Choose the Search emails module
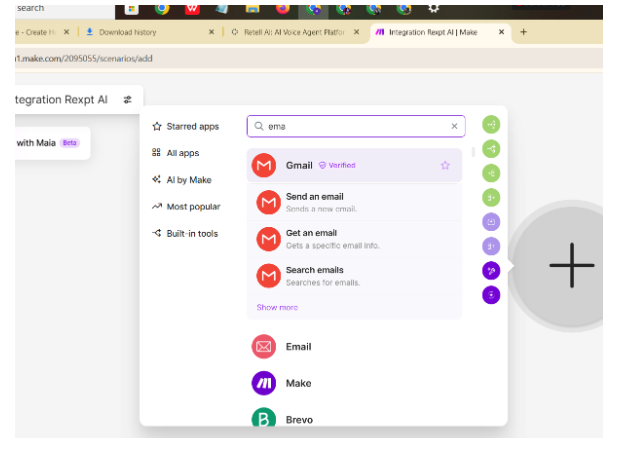Screen dimensions: 621x463 pyautogui.click(x=354, y=276)
